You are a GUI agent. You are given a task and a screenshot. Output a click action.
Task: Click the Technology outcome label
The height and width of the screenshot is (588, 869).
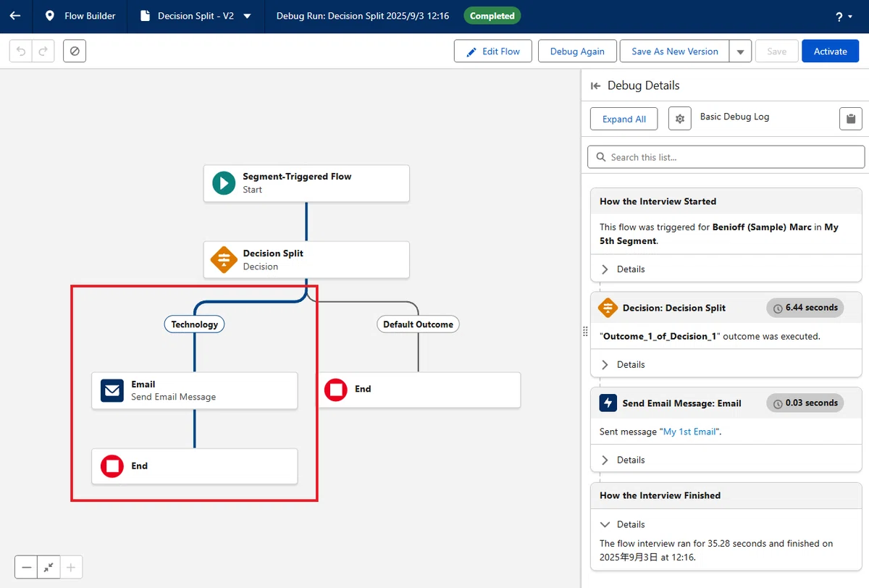[x=194, y=324]
